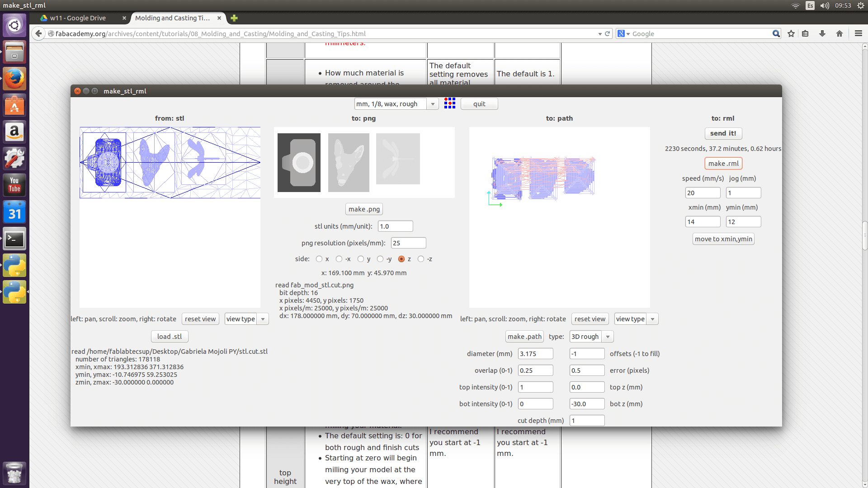Click the fab modules grid logo icon
This screenshot has width=868, height=488.
449,103
